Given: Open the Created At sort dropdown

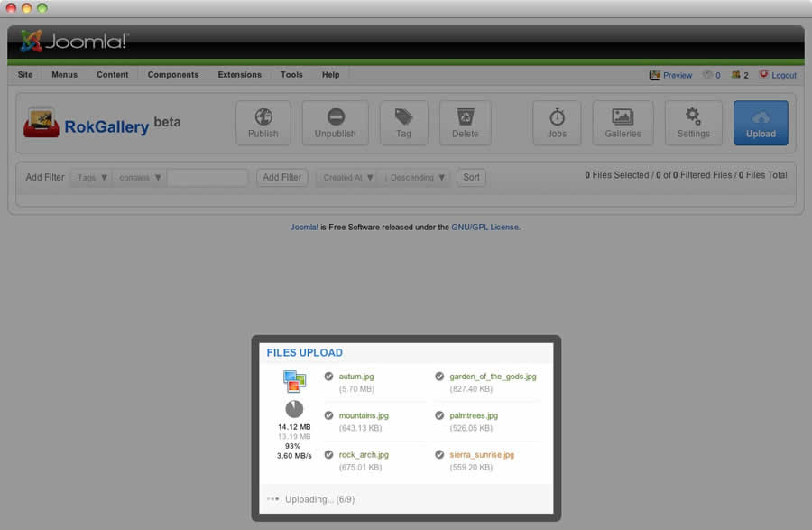Looking at the screenshot, I should pos(348,178).
